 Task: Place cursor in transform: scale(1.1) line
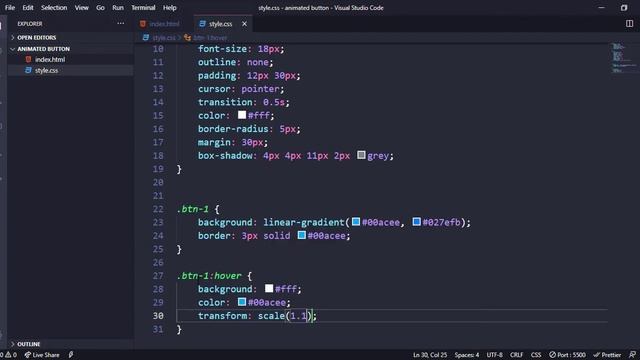(x=257, y=316)
